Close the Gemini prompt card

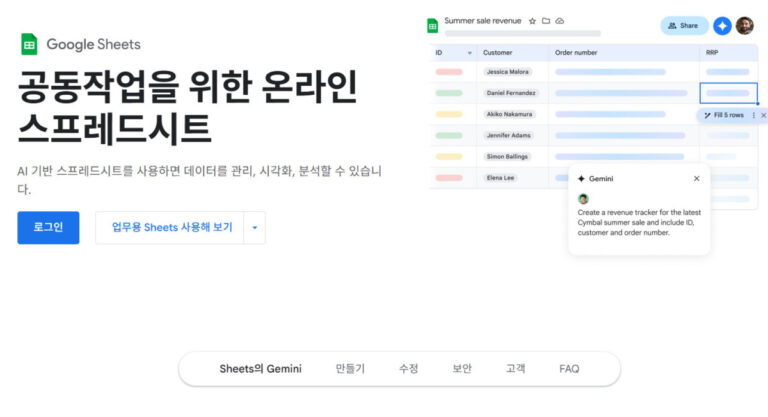click(697, 178)
